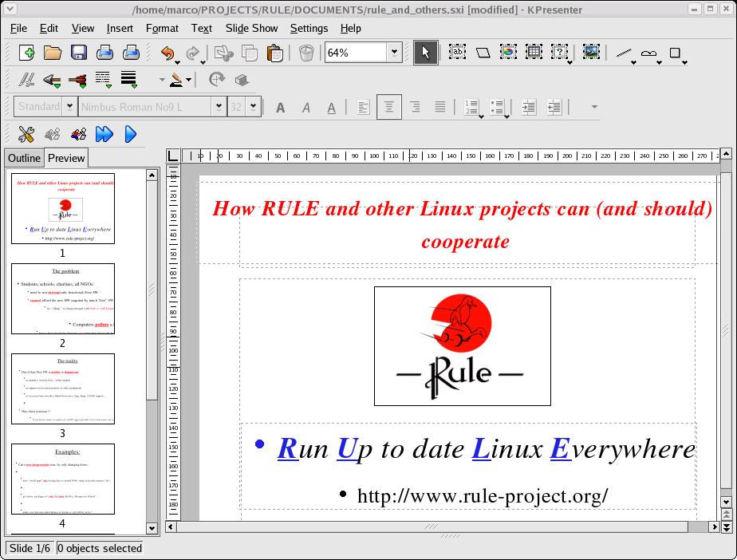
Task: Click the canvas vertical scroll up arrow
Action: point(726,154)
